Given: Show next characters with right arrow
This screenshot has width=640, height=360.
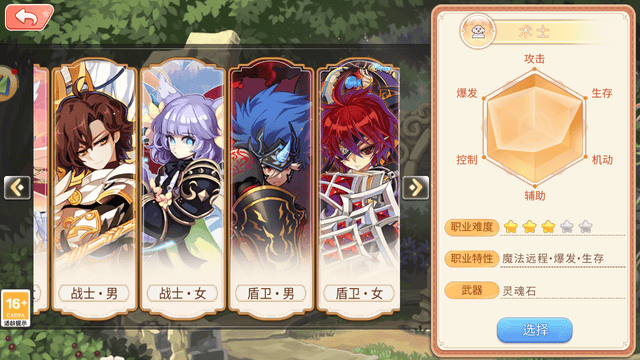Looking at the screenshot, I should pos(416,188).
